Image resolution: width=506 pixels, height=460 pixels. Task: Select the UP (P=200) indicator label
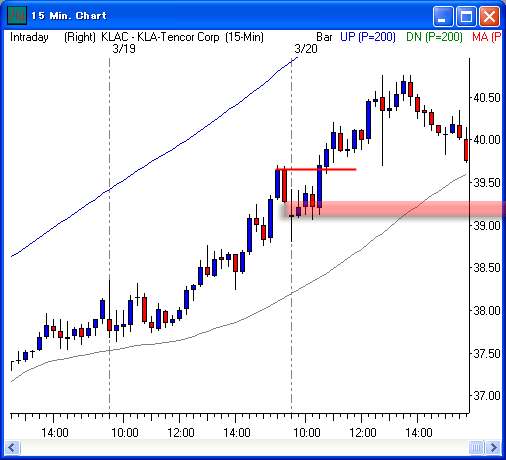click(368, 37)
